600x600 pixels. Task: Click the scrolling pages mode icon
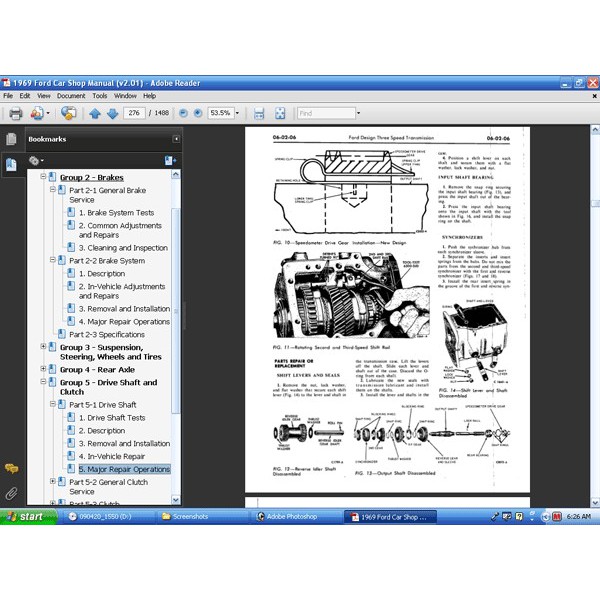(x=259, y=113)
